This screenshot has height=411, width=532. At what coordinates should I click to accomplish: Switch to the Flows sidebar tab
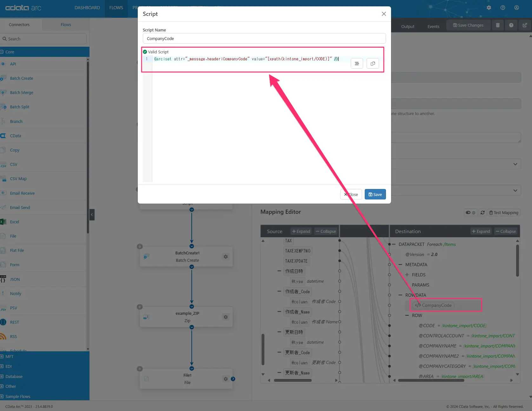tap(66, 24)
